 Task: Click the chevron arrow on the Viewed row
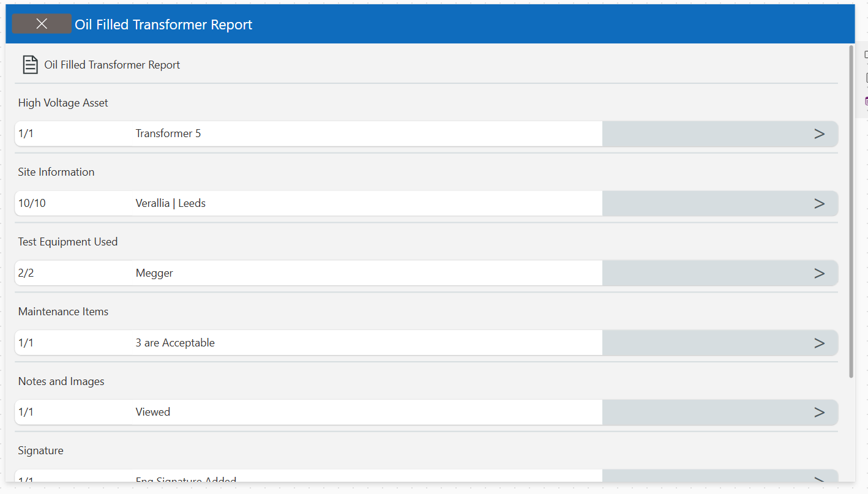tap(819, 412)
